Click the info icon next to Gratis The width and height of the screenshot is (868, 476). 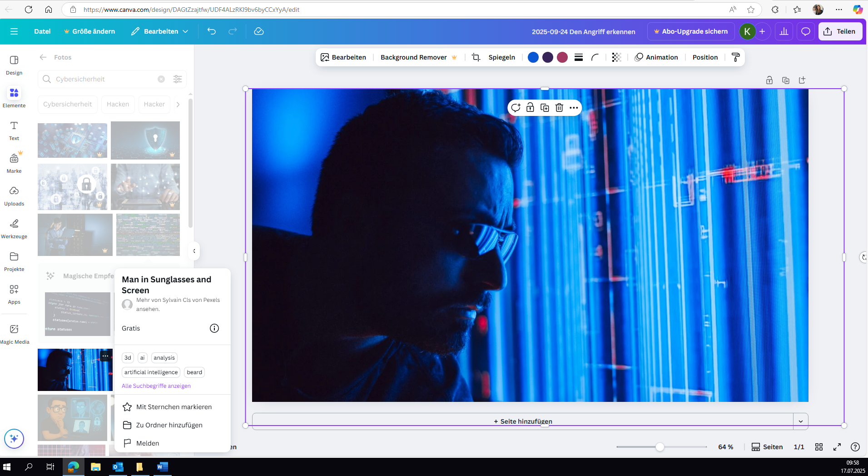pos(214,328)
